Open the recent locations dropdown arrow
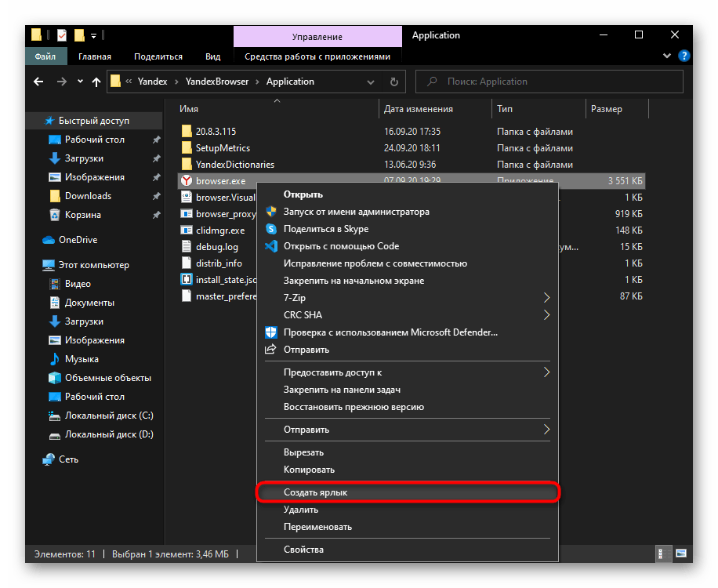 point(80,82)
